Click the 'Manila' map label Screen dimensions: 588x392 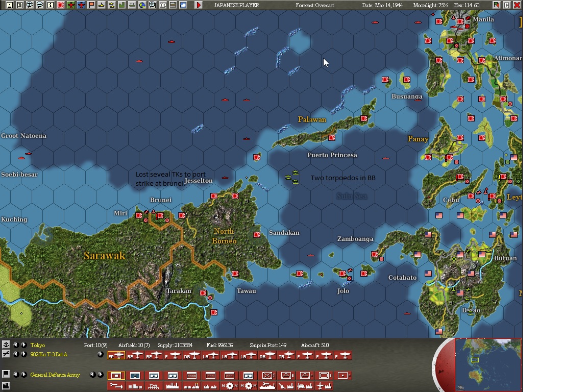pos(483,19)
